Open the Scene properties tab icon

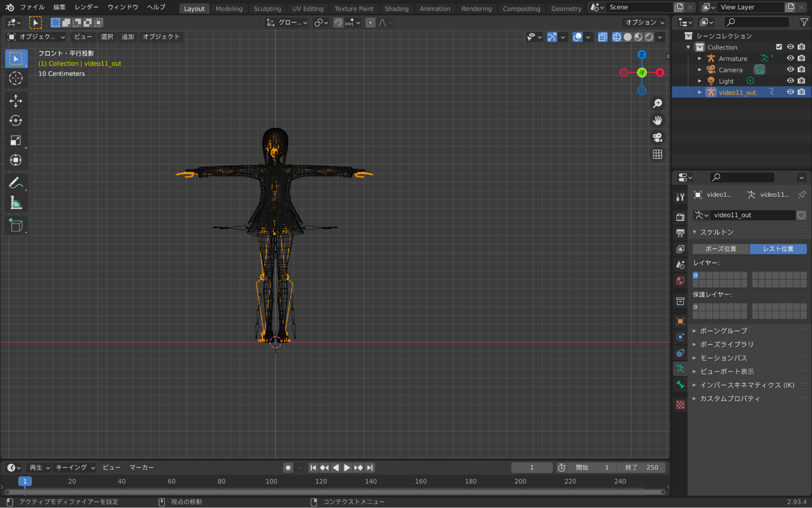coord(680,265)
